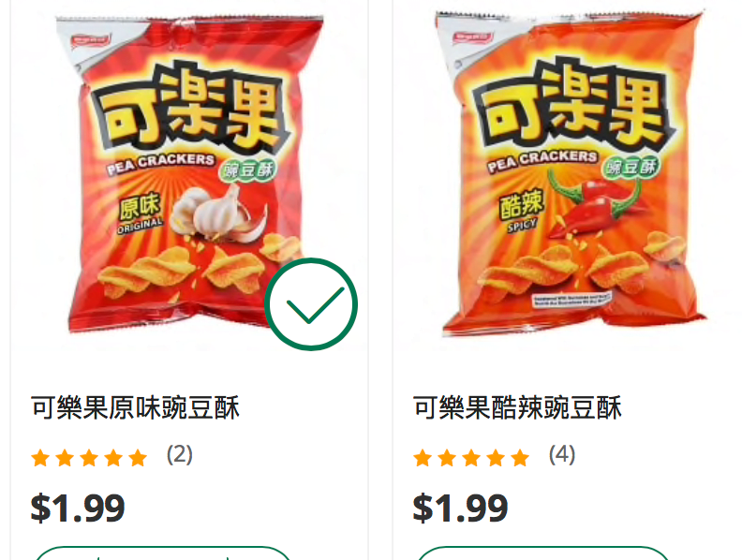View the (4) reviews for spicy flavor
Screen dimensions: 742x560
click(x=562, y=455)
